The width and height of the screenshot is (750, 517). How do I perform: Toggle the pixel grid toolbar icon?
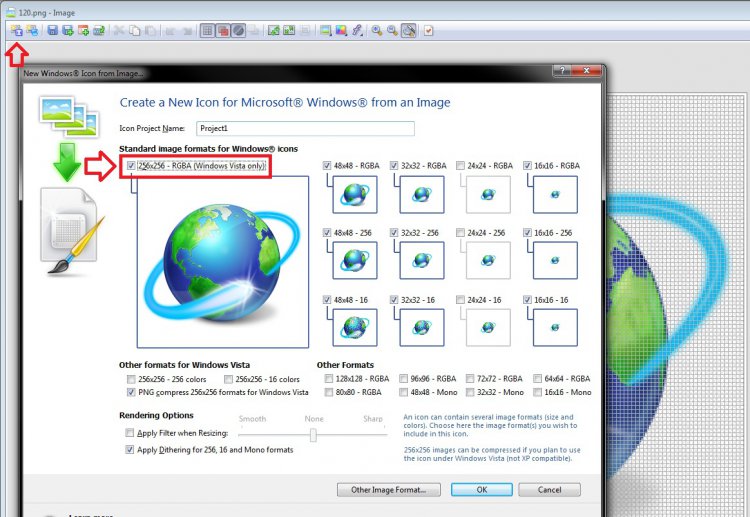pyautogui.click(x=207, y=31)
